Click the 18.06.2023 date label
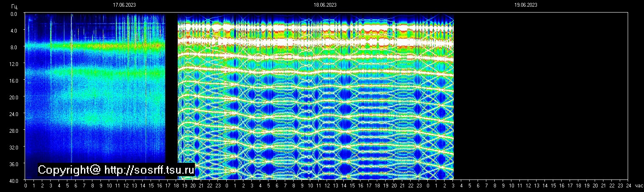Image resolution: width=644 pixels, height=192 pixels. pos(325,5)
